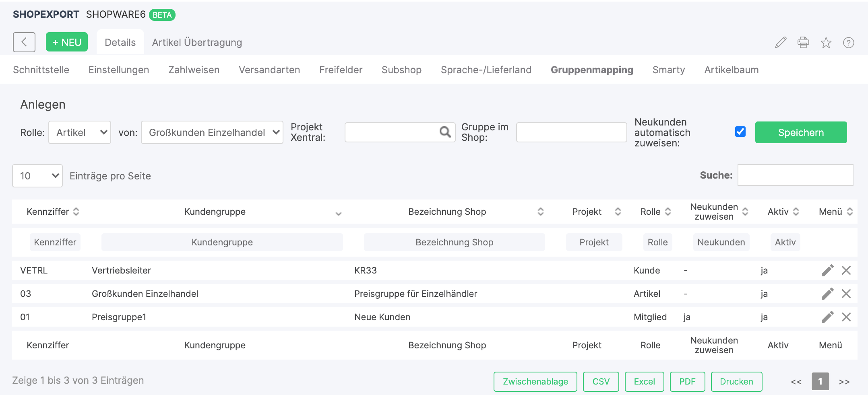The width and height of the screenshot is (868, 395).
Task: Mark page as favorite with star icon
Action: (826, 43)
